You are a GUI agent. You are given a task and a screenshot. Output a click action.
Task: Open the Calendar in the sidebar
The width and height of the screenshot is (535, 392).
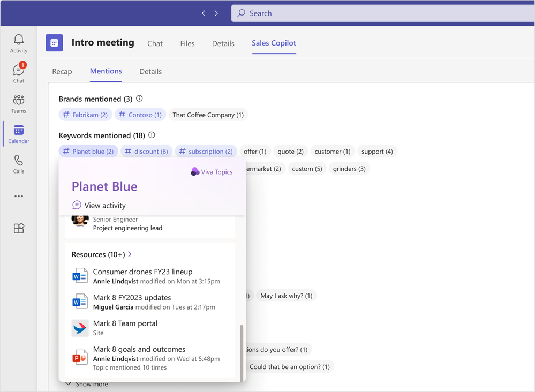18,134
